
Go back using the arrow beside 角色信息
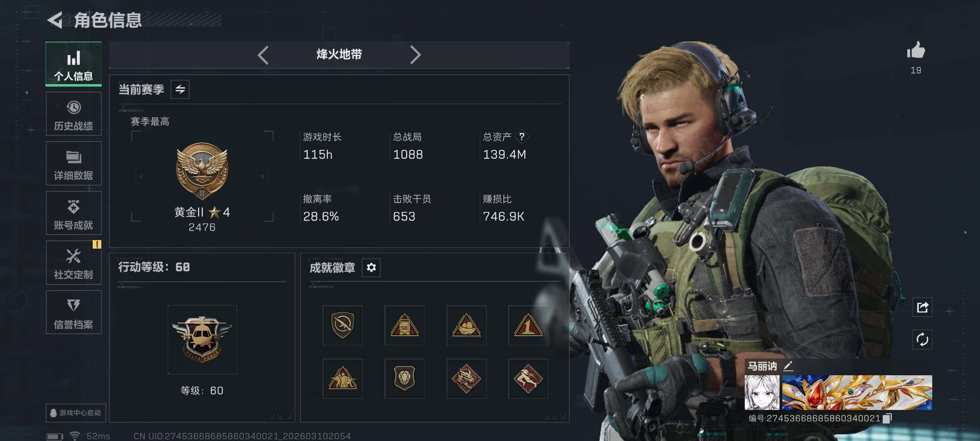(55, 20)
